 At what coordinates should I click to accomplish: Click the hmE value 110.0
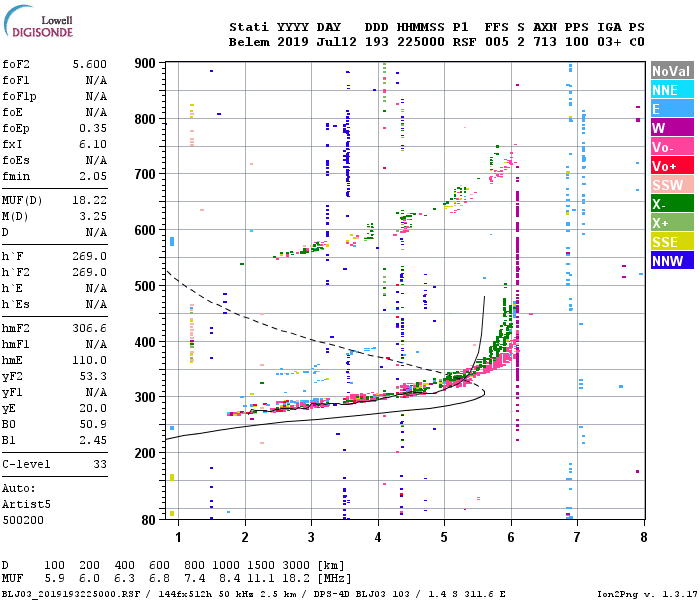click(x=90, y=361)
